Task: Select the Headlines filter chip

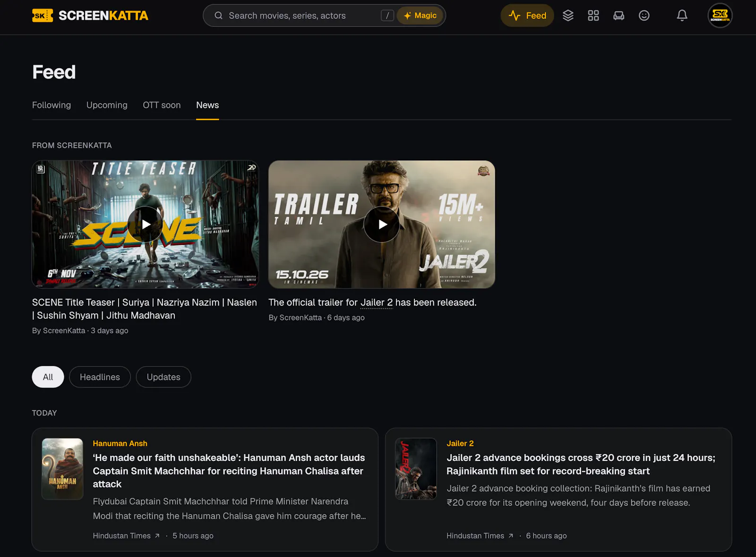Action: [100, 377]
